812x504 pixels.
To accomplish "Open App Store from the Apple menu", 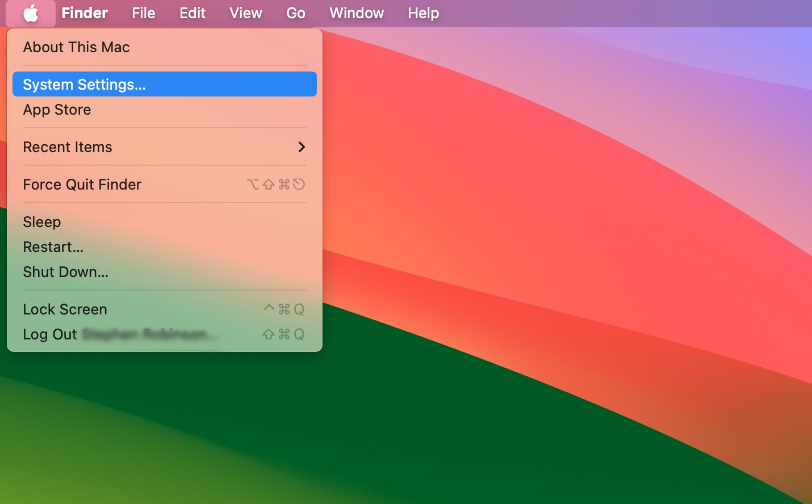I will [165, 110].
